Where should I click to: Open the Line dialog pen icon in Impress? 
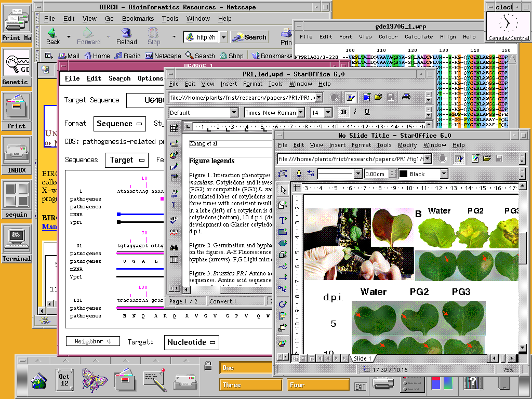point(299,174)
